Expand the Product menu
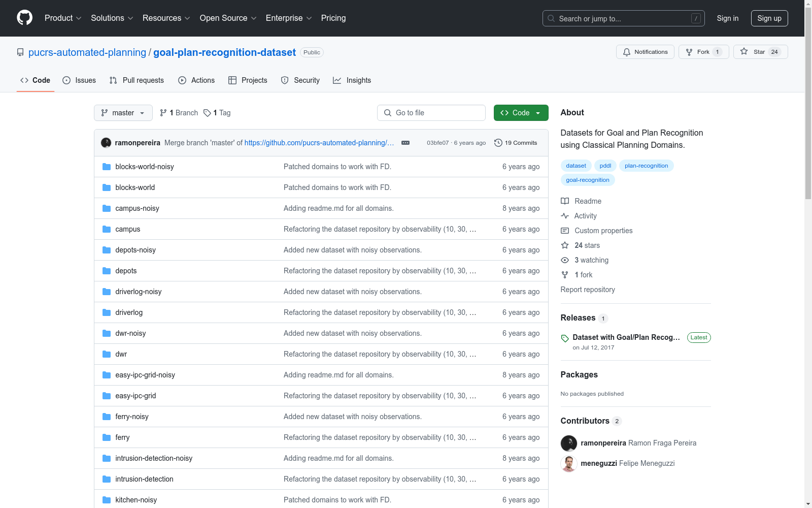This screenshot has height=508, width=812. tap(63, 18)
